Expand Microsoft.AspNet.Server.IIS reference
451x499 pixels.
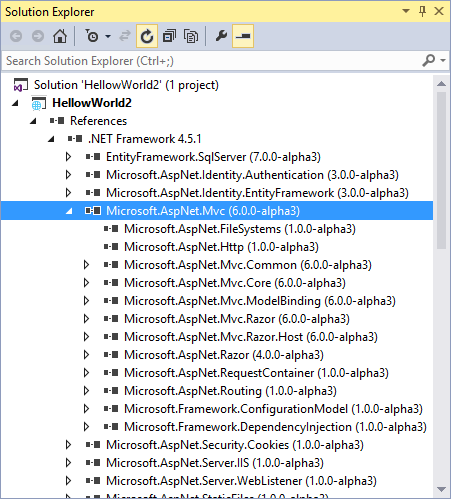point(68,463)
